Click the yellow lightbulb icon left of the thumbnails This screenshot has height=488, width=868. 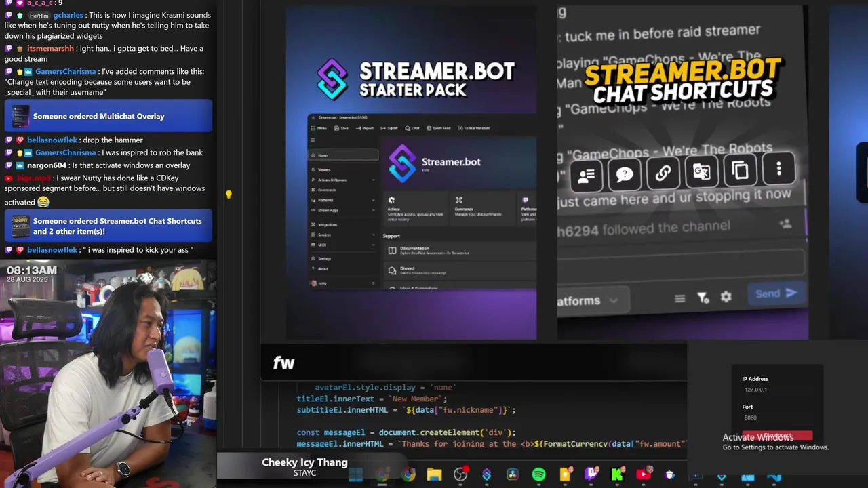pos(229,195)
